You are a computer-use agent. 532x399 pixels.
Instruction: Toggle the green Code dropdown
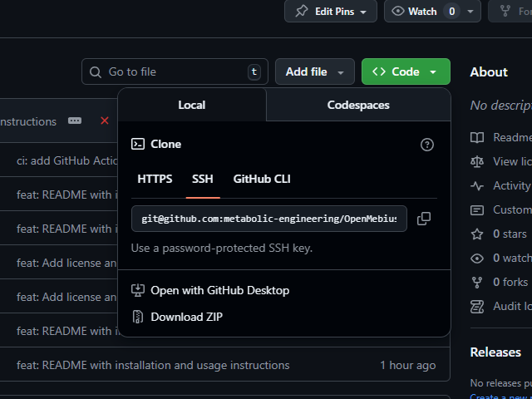[406, 71]
